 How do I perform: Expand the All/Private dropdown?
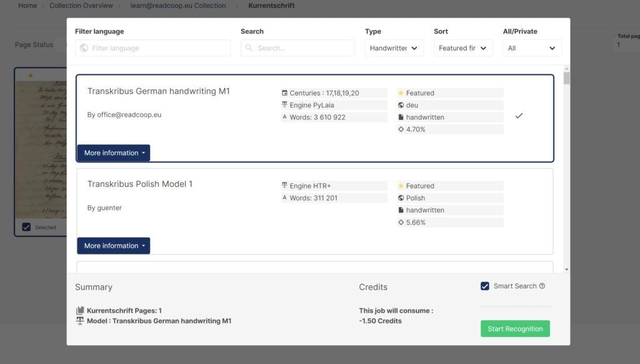[x=531, y=48]
